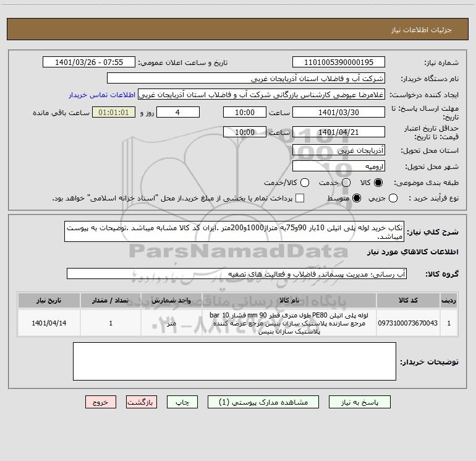Click the announcement date field 1401/03/26 - 07:55

pos(89,62)
